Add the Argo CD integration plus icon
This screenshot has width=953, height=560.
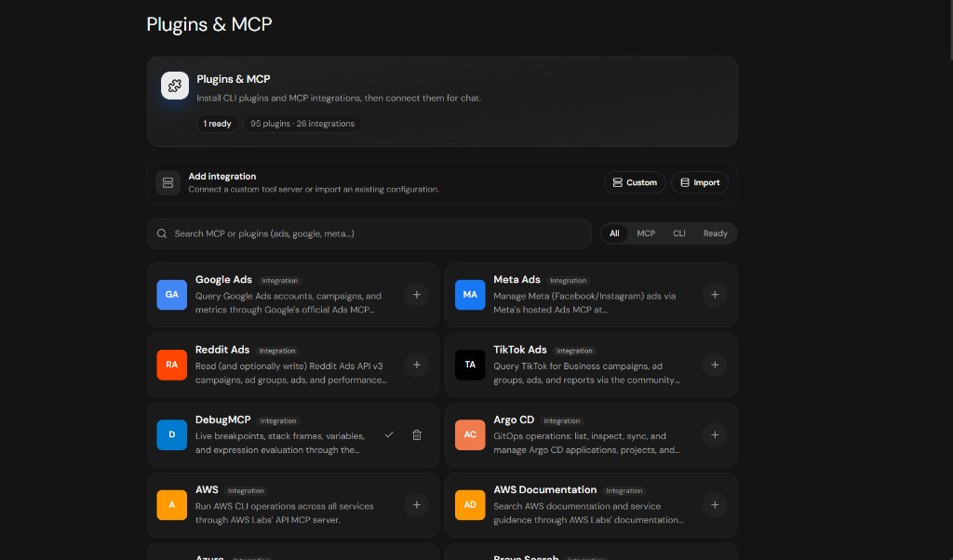click(715, 434)
